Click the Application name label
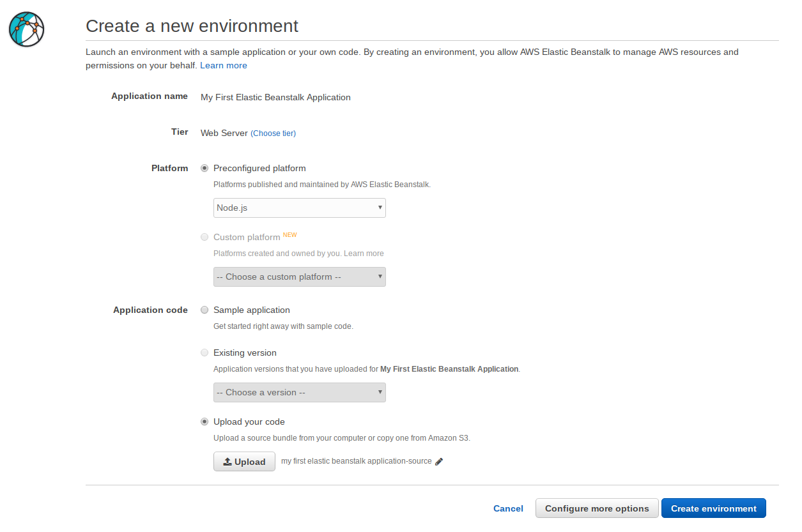This screenshot has height=532, width=802. [150, 96]
